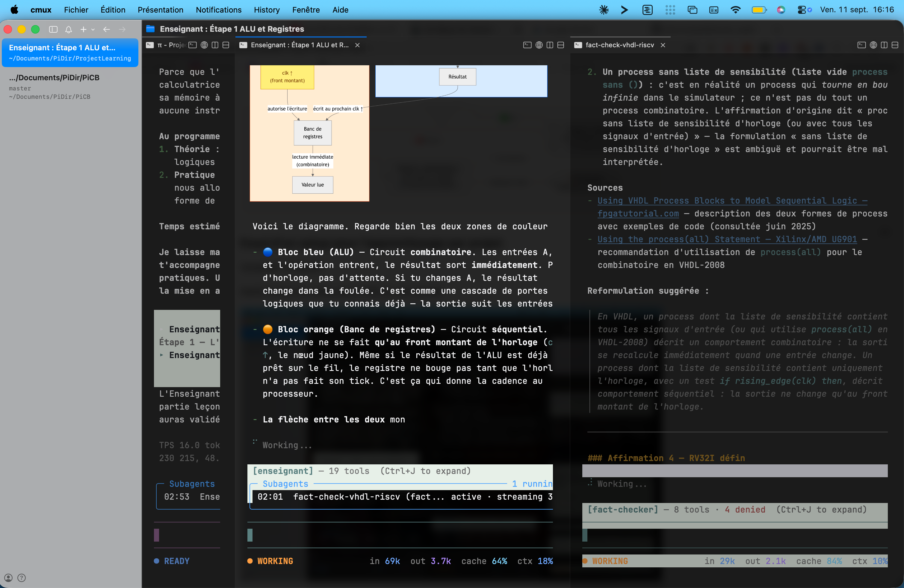Open the help question mark icon
Screen dimensions: 904x588
coord(22,578)
